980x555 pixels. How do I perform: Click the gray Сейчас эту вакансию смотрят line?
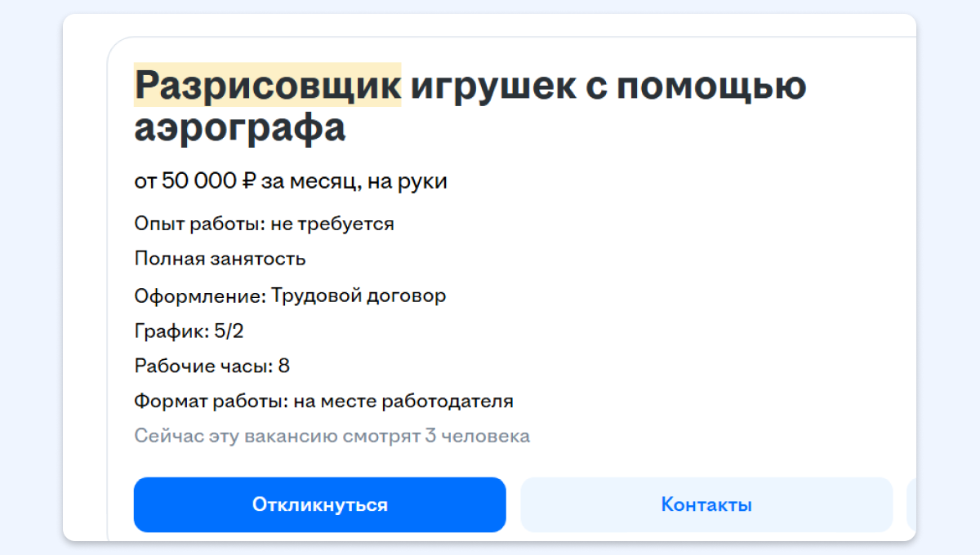(332, 437)
